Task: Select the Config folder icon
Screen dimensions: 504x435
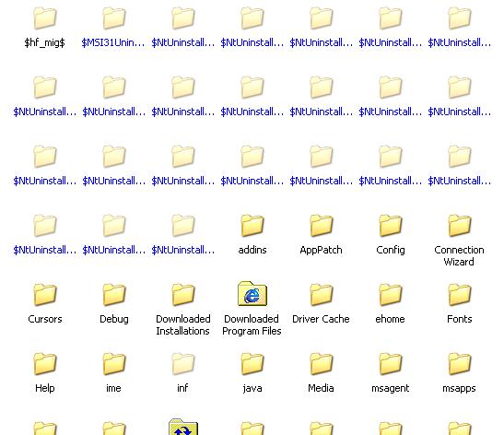Action: (x=391, y=226)
